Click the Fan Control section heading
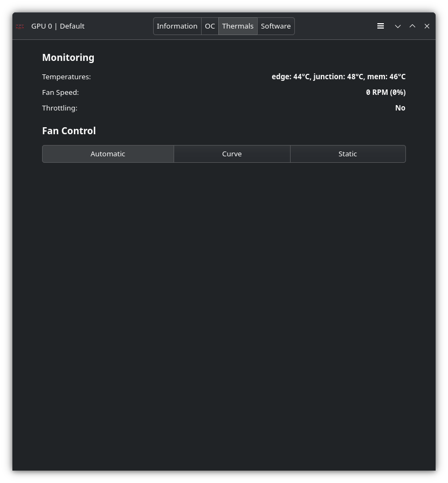Viewport: 448px width, 483px height. pos(69,131)
